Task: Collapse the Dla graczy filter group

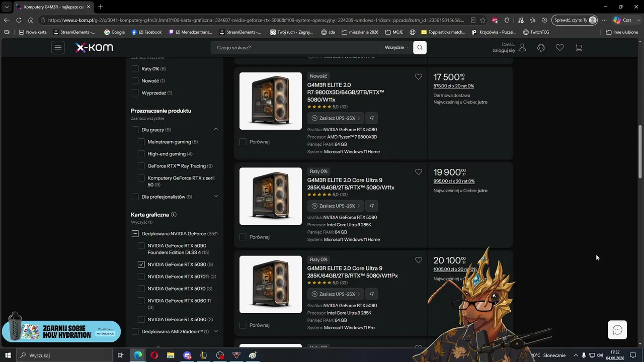Action: (x=216, y=130)
